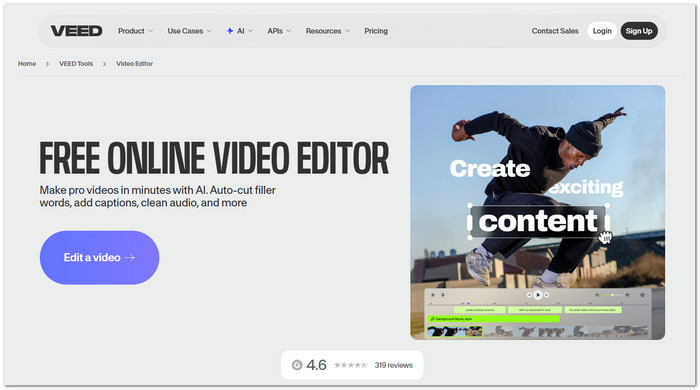Click the G2 logo icon beside 4.6
Viewport: 700px width, 390px height.
tap(297, 365)
